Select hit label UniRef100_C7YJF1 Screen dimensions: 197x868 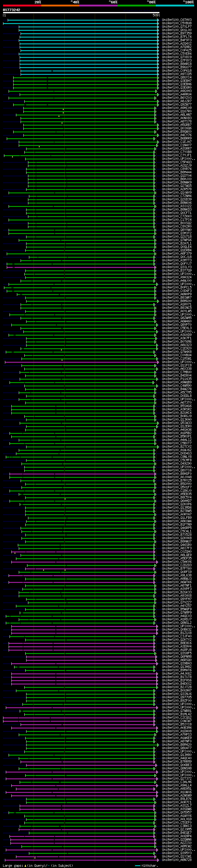pyautogui.click(x=177, y=155)
